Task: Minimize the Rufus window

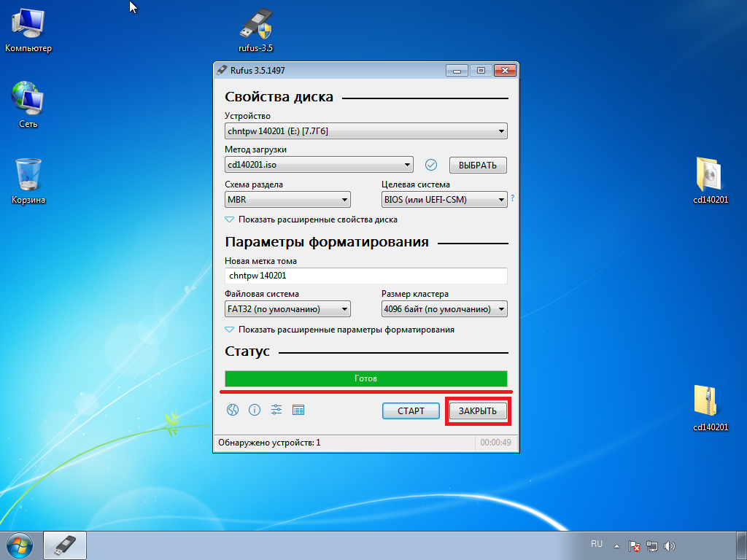Action: click(457, 71)
